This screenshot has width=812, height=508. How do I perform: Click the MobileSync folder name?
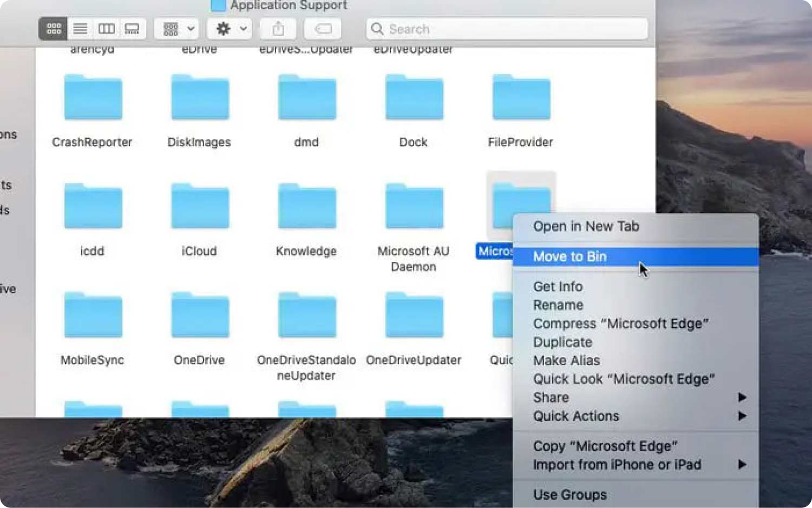pyautogui.click(x=92, y=360)
